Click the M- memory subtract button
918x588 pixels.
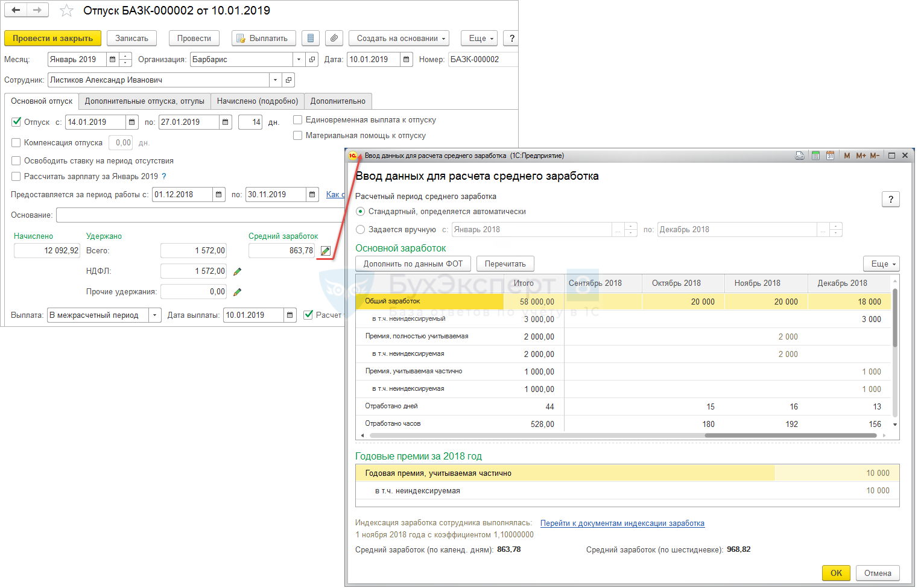[x=875, y=156]
